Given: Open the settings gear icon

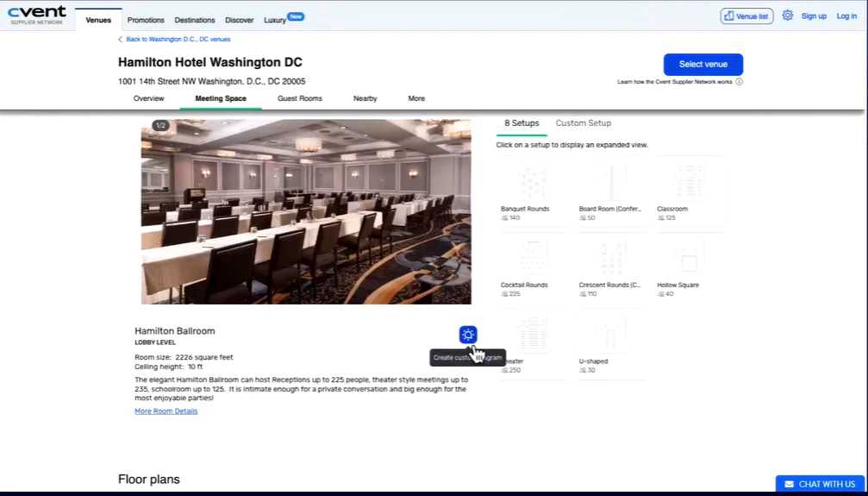Looking at the screenshot, I should tap(787, 16).
